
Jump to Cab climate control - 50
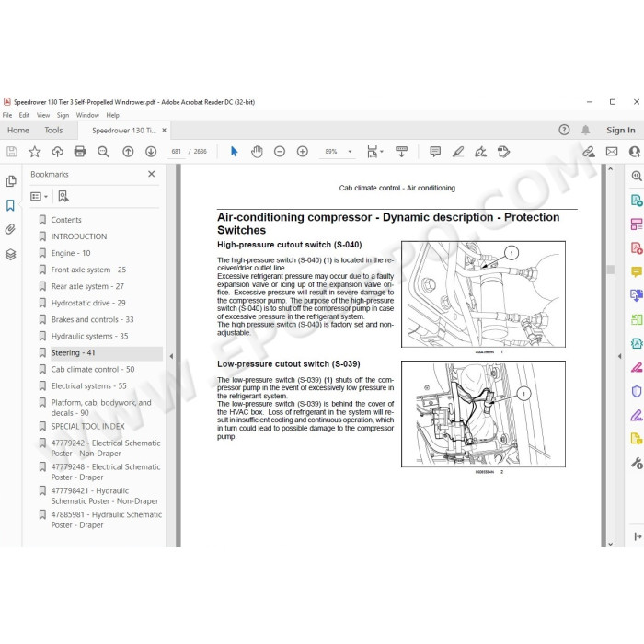pyautogui.click(x=93, y=369)
